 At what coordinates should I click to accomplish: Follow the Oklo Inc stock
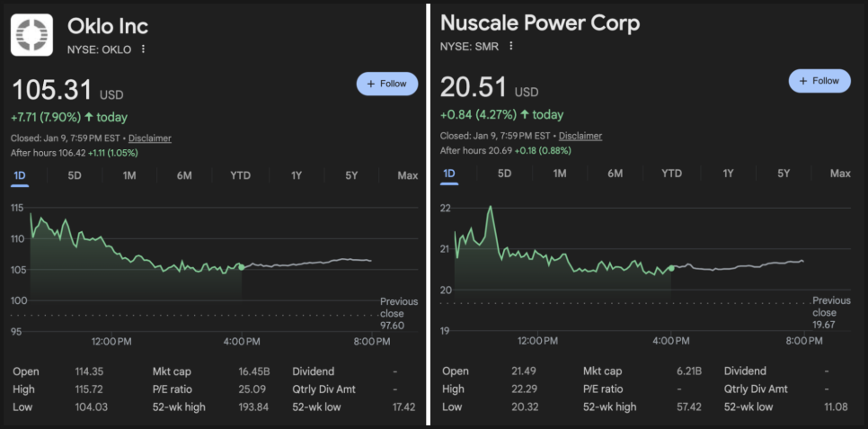tap(387, 84)
